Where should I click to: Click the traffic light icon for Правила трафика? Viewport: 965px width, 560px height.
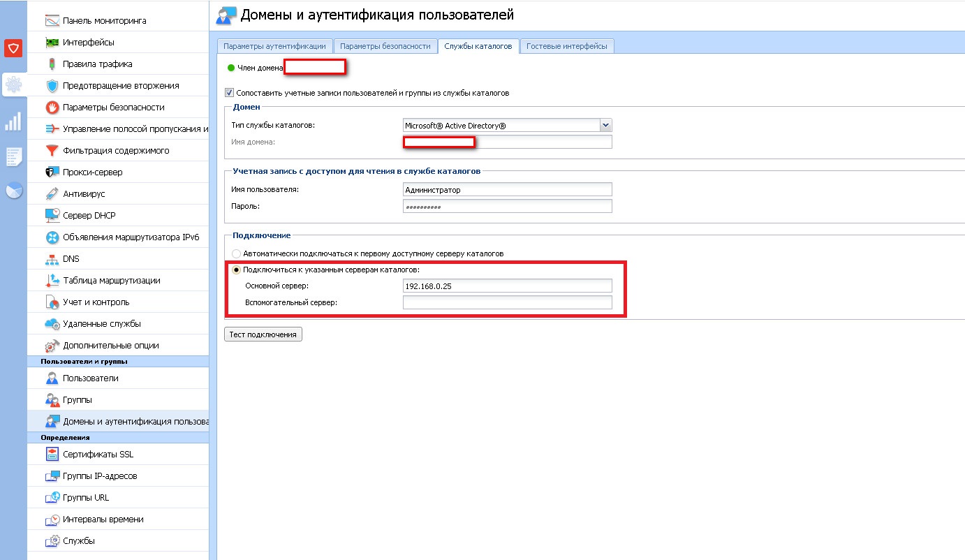[52, 64]
